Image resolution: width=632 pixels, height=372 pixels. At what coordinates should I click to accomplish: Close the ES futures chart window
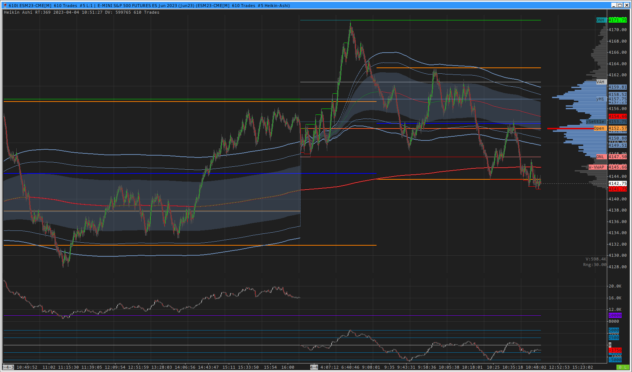pos(626,5)
